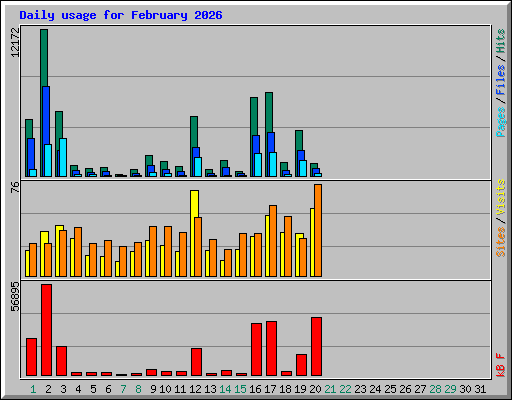Click green day label 28 on the x-axis

click(435, 389)
